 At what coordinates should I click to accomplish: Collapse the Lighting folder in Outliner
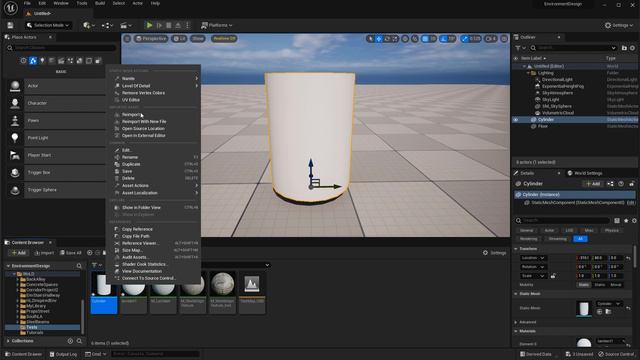click(x=528, y=73)
